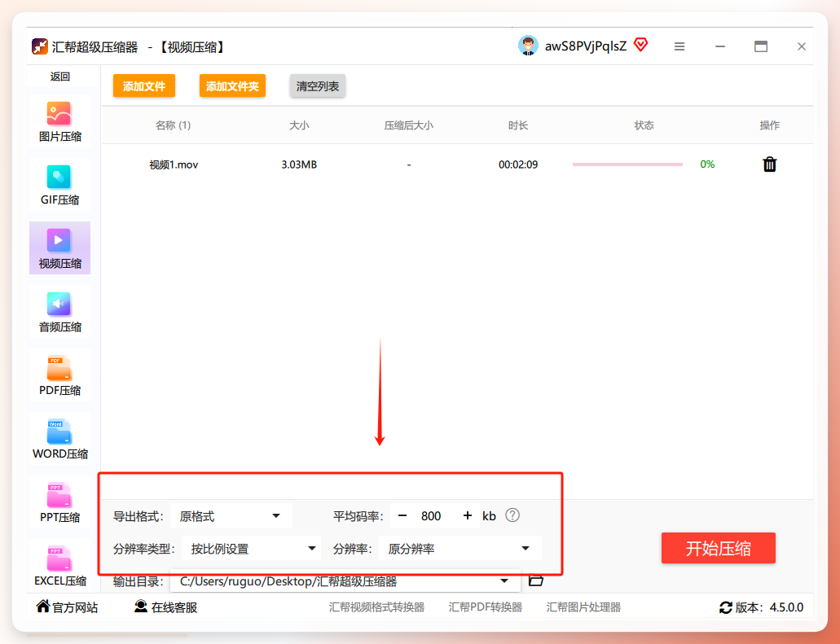Open the 图片压缩 image compression tool
Screen dimensions: 840x644
point(59,121)
